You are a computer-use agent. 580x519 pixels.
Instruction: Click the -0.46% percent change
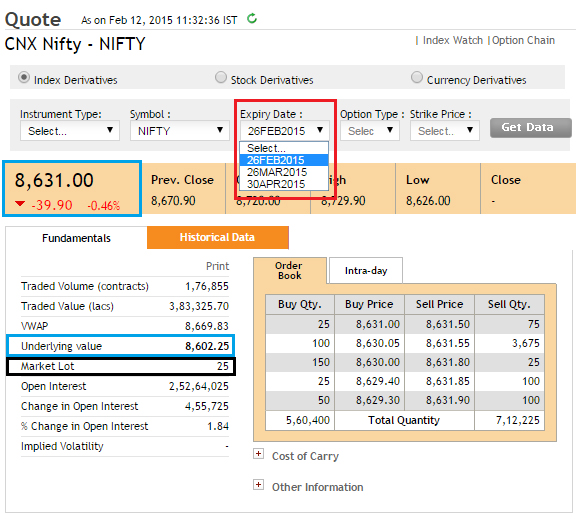click(x=104, y=205)
